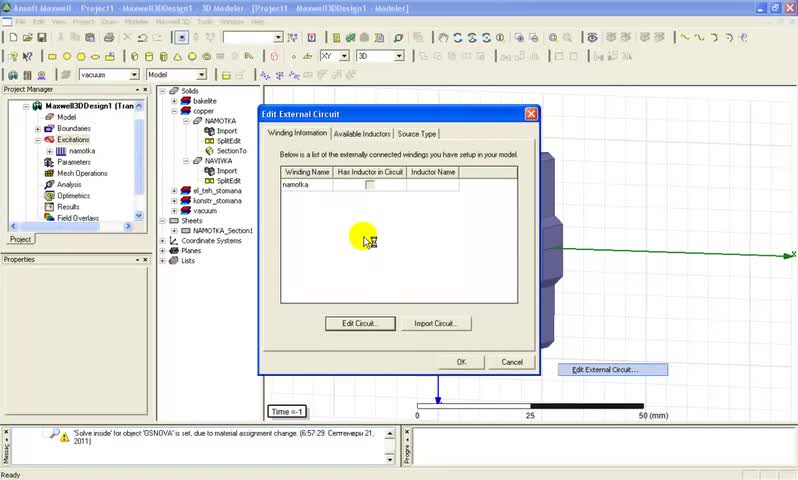Open the XY drawing plane dropdown
This screenshot has width=798, height=480.
pyautogui.click(x=345, y=56)
